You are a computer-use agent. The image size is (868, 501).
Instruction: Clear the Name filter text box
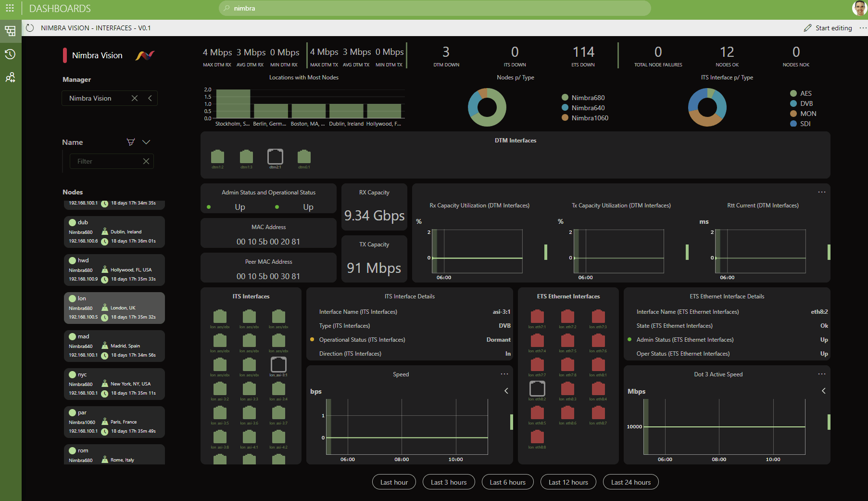pyautogui.click(x=146, y=161)
